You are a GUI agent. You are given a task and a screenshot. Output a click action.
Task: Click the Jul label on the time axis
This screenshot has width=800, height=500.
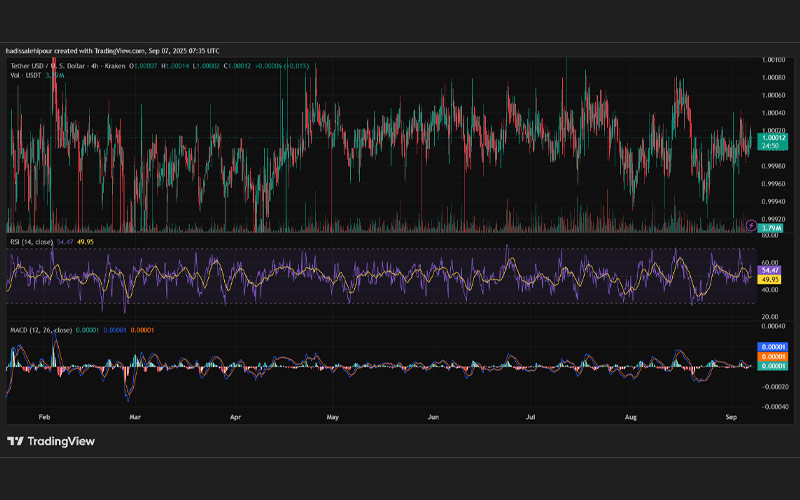(531, 417)
